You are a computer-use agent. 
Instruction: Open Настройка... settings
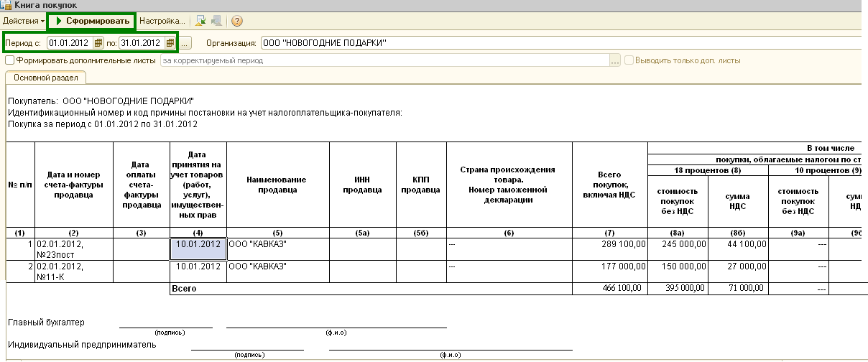(x=162, y=21)
